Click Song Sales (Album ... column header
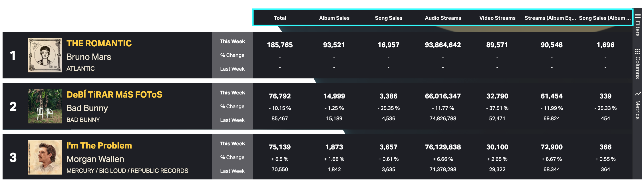This screenshot has width=644, height=184. coord(605,18)
